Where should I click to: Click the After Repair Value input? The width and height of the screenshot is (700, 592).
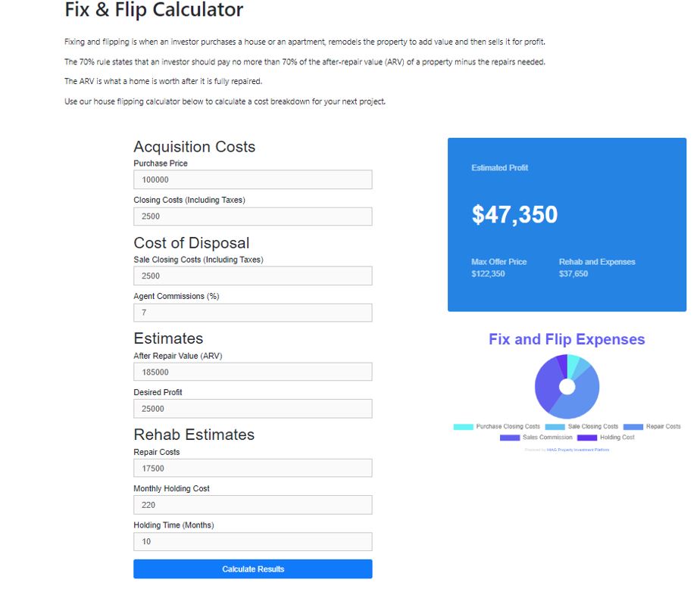coord(253,372)
